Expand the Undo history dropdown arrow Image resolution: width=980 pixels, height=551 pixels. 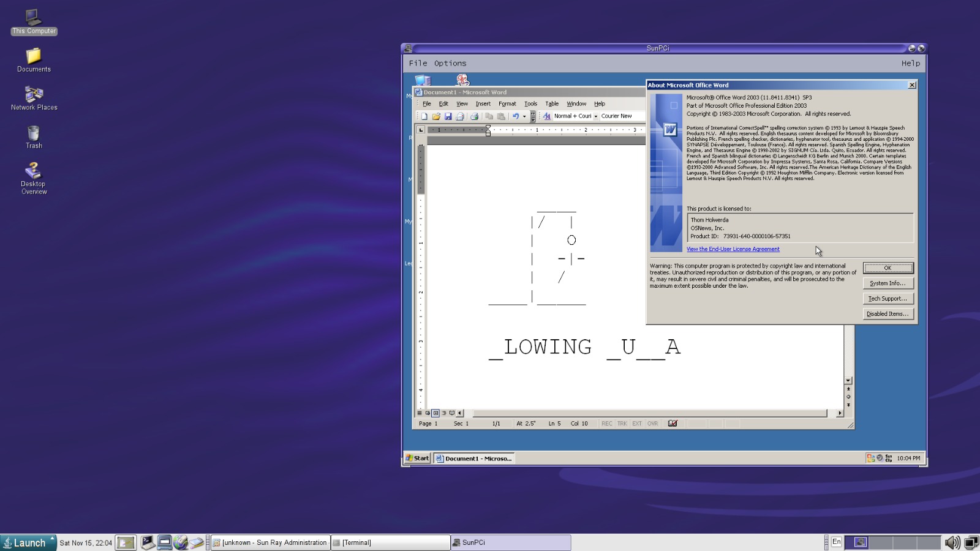[x=524, y=116]
